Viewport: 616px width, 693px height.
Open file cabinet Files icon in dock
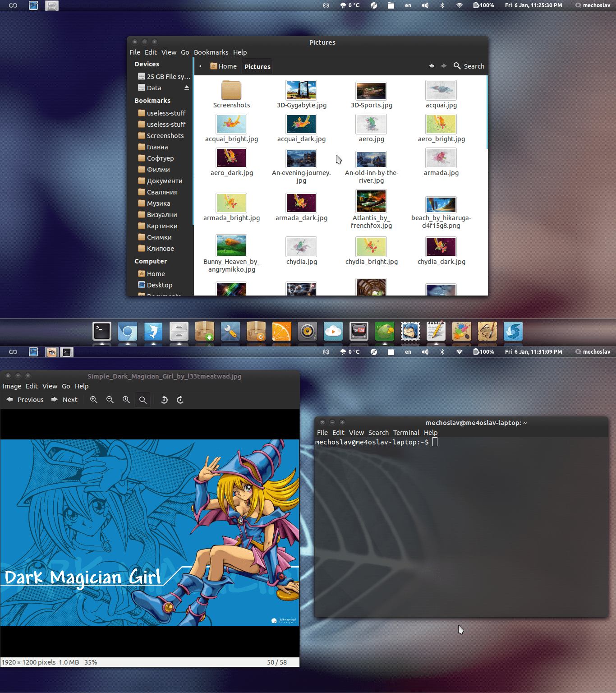click(179, 331)
